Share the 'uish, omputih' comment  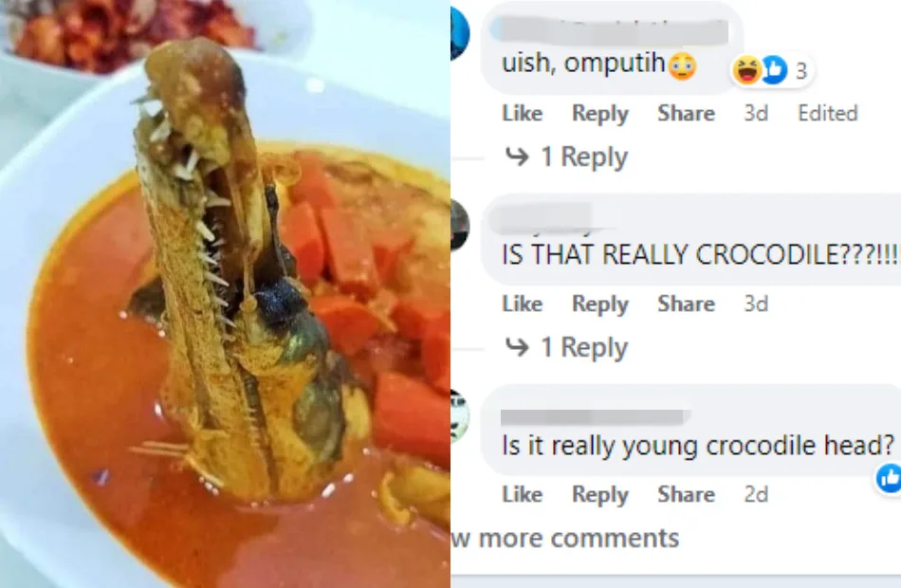pos(686,113)
